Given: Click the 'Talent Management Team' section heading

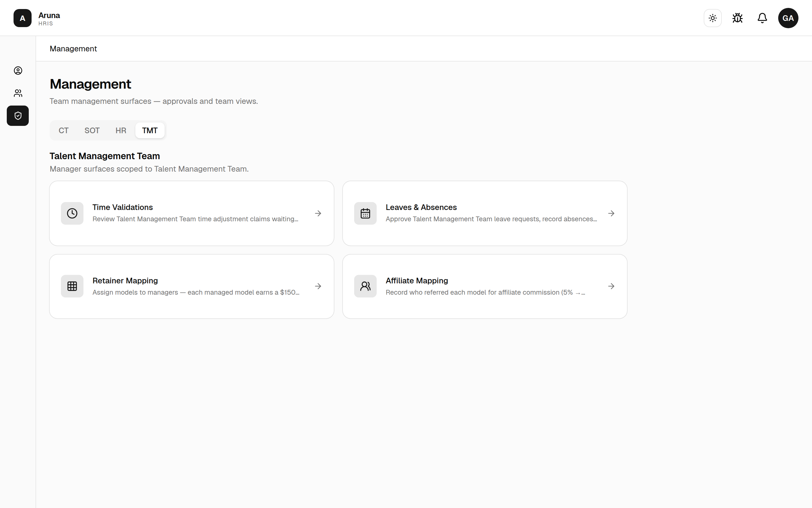Looking at the screenshot, I should tap(105, 156).
